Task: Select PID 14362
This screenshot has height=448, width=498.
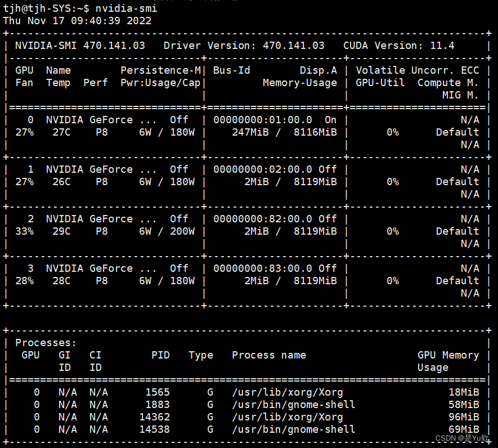Action: pos(155,417)
